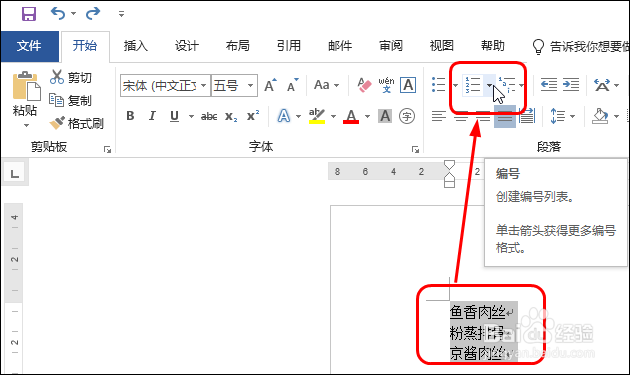Image resolution: width=630 pixels, height=375 pixels.
Task: Switch to the 插入 tab
Action: [x=136, y=46]
